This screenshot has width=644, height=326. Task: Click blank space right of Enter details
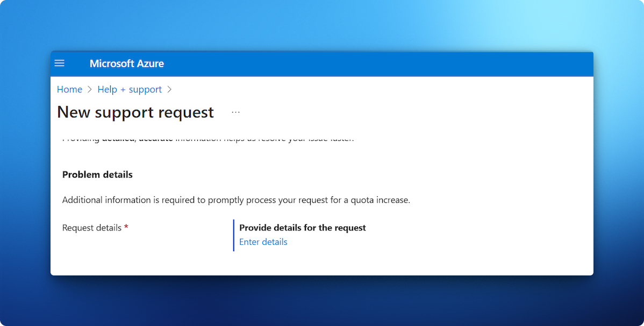430,242
